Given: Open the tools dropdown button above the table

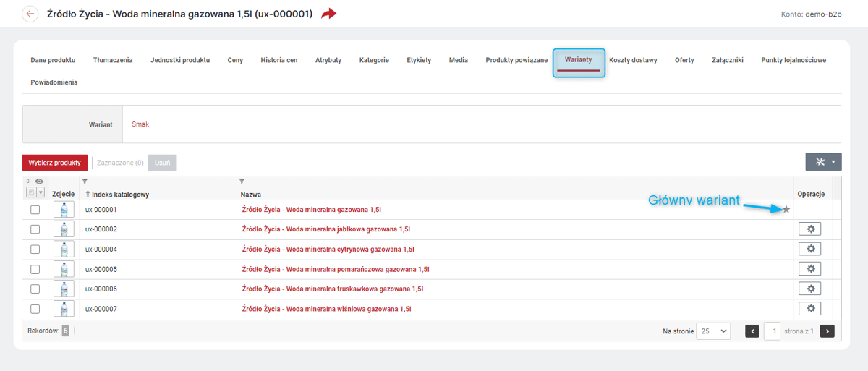Looking at the screenshot, I should tap(823, 162).
